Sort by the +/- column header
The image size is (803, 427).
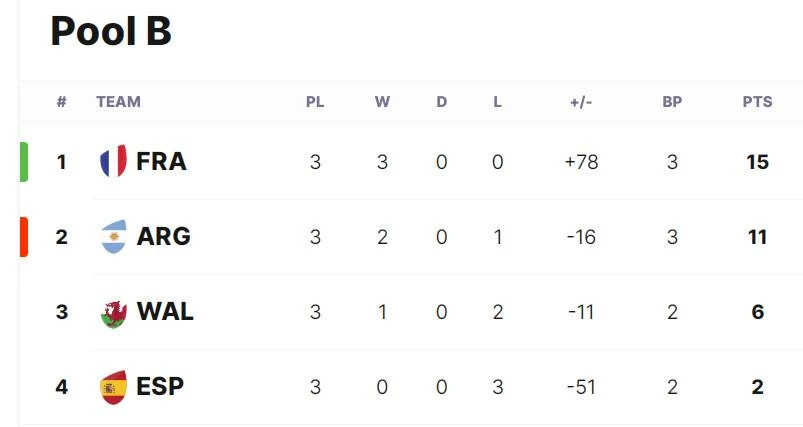click(581, 101)
